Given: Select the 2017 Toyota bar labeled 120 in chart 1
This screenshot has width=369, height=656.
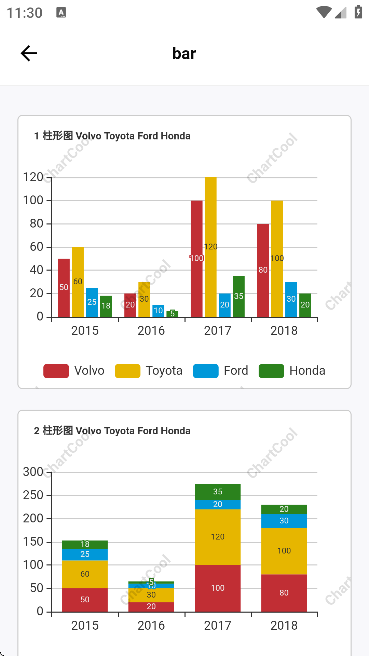Looking at the screenshot, I should (x=211, y=247).
